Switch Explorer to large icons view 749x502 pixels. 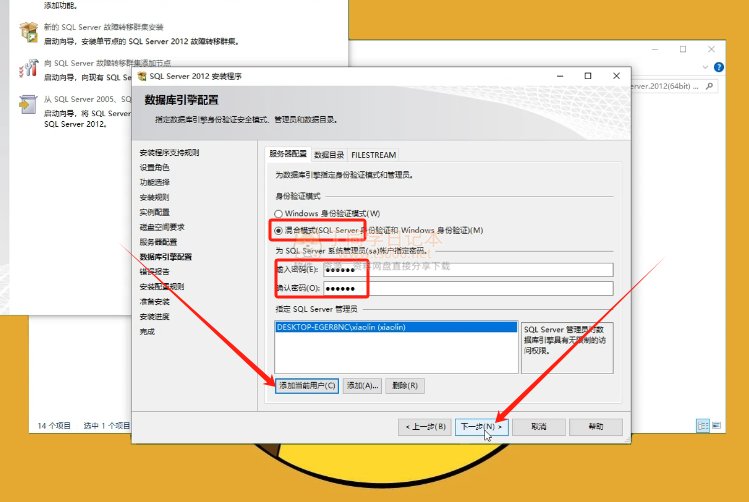point(717,425)
